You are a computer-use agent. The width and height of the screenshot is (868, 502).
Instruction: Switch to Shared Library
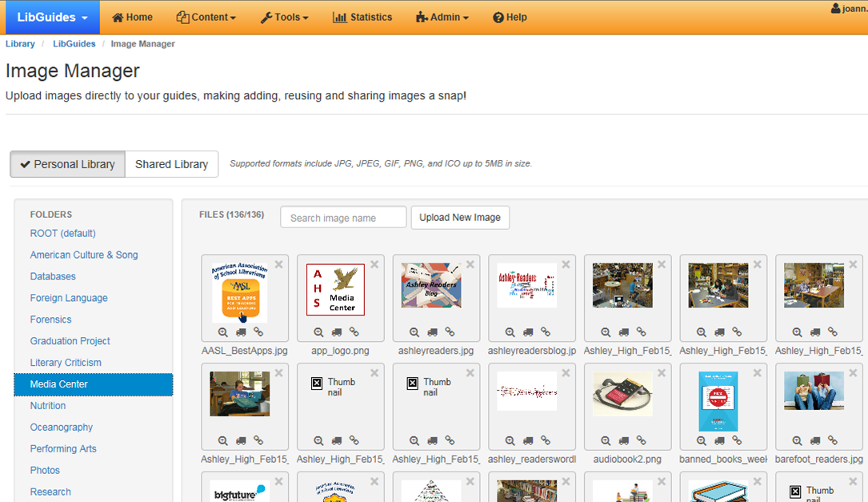(x=172, y=164)
